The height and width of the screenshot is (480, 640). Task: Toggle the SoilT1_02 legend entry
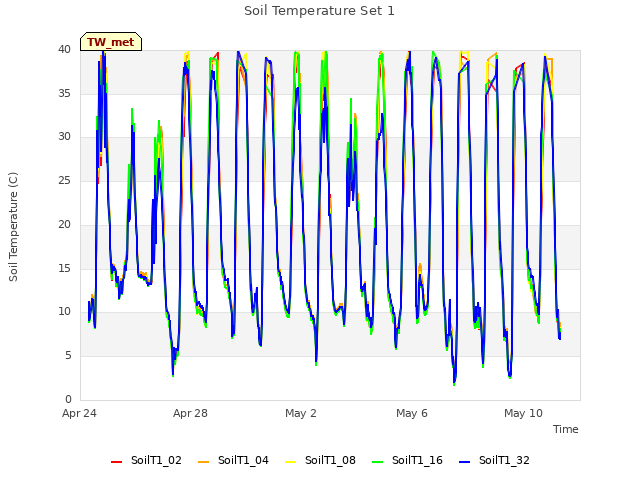pos(146,460)
